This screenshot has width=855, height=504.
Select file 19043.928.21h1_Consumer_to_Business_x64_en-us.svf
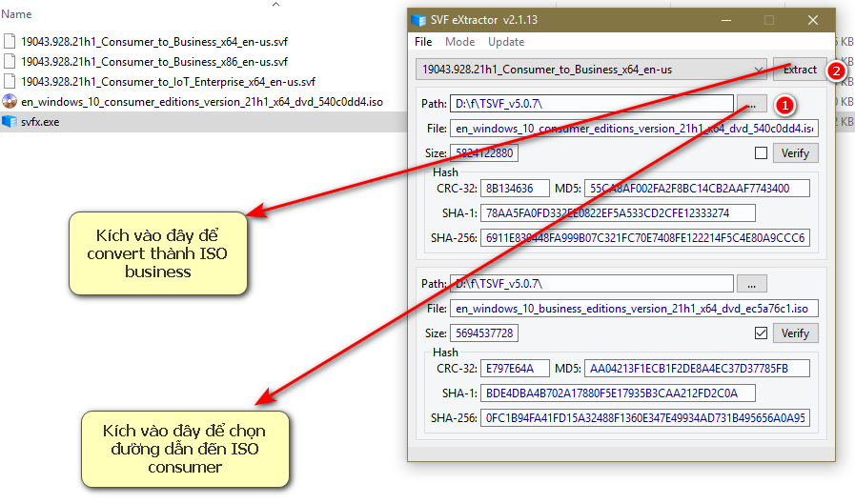[154, 41]
